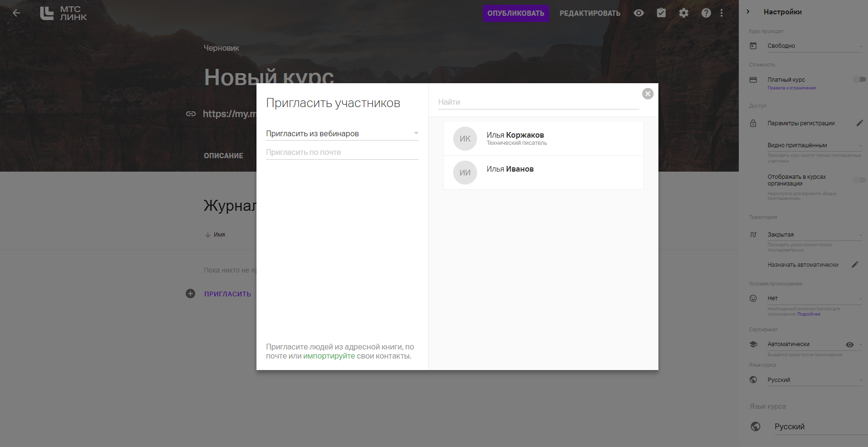Screen dimensions: 868x447
Task: Open the ОПИСАНИЕ tab
Action: 223,156
